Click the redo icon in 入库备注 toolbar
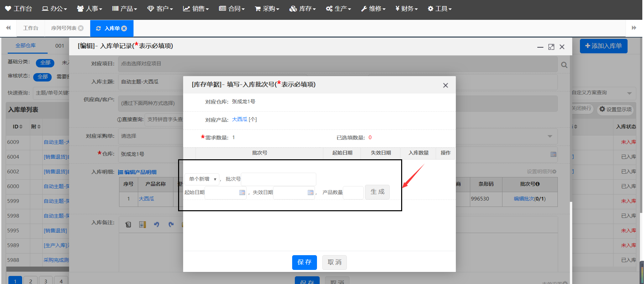This screenshot has width=644, height=284. click(171, 224)
